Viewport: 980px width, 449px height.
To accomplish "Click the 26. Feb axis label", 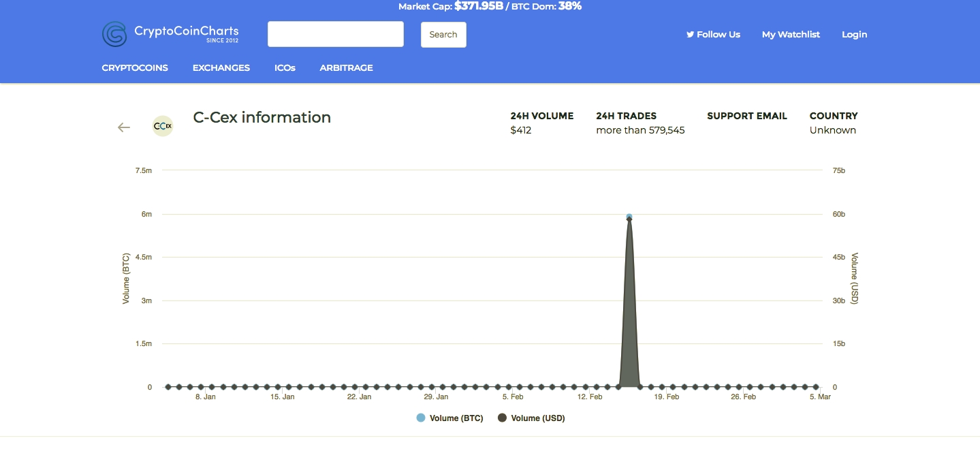I will point(744,397).
